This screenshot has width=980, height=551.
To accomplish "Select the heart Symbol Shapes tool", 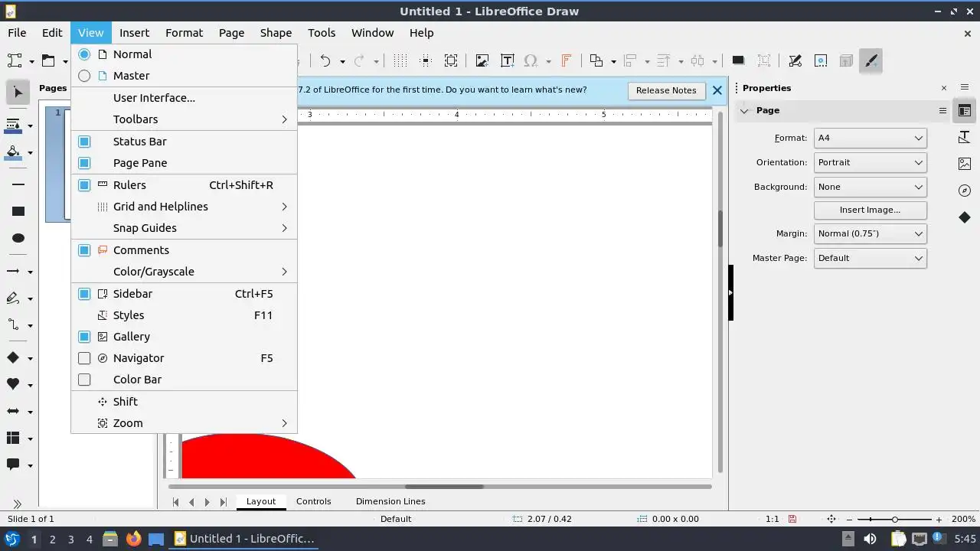I will tap(13, 385).
